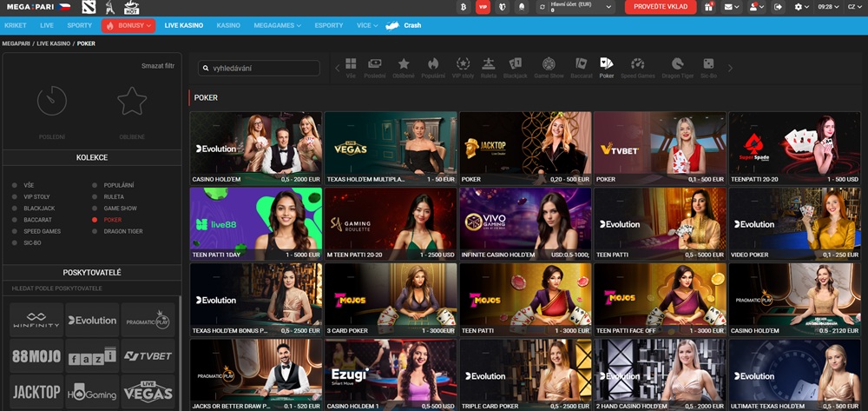The height and width of the screenshot is (411, 868).
Task: Open the cricket player shortcut icon
Action: point(109,7)
